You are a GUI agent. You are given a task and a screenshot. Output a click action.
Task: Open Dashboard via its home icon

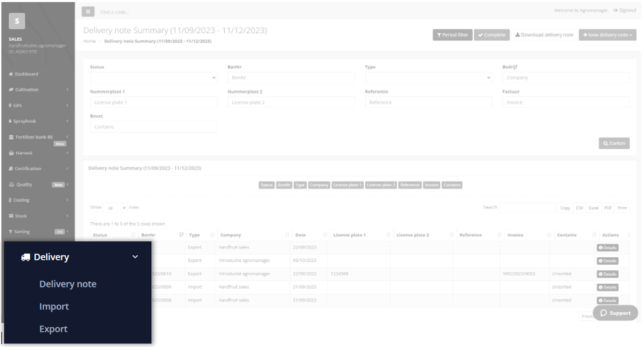(x=11, y=75)
